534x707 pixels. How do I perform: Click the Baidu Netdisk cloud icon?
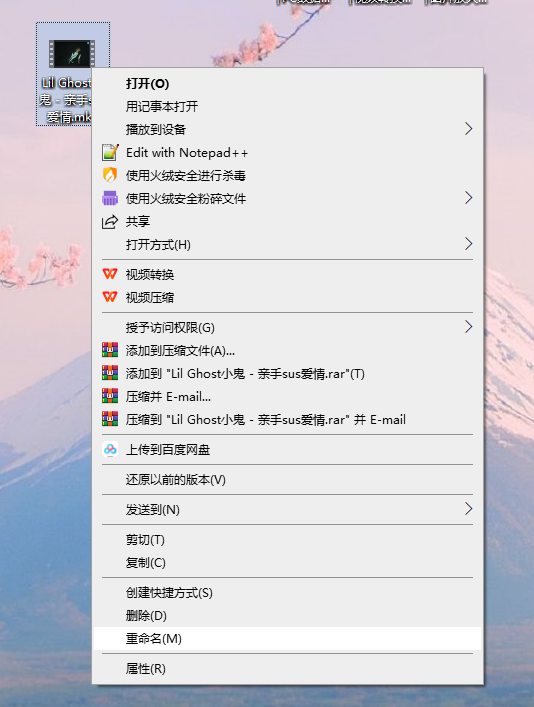[x=110, y=449]
